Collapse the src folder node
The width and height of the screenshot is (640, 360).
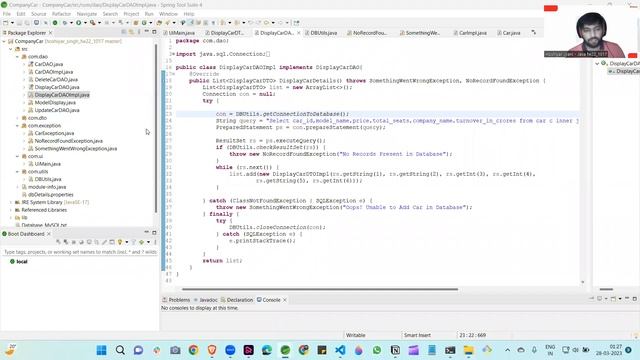[11, 49]
